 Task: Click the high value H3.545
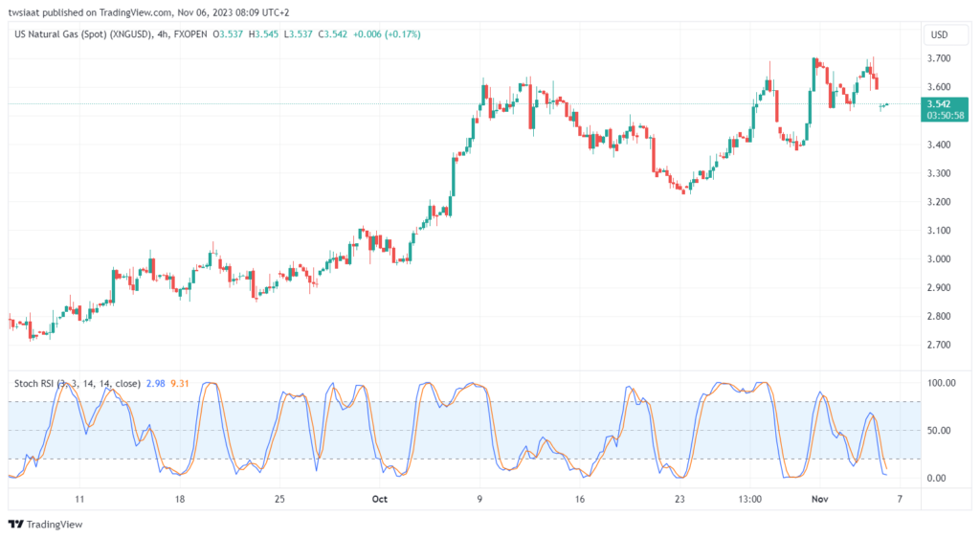point(264,34)
